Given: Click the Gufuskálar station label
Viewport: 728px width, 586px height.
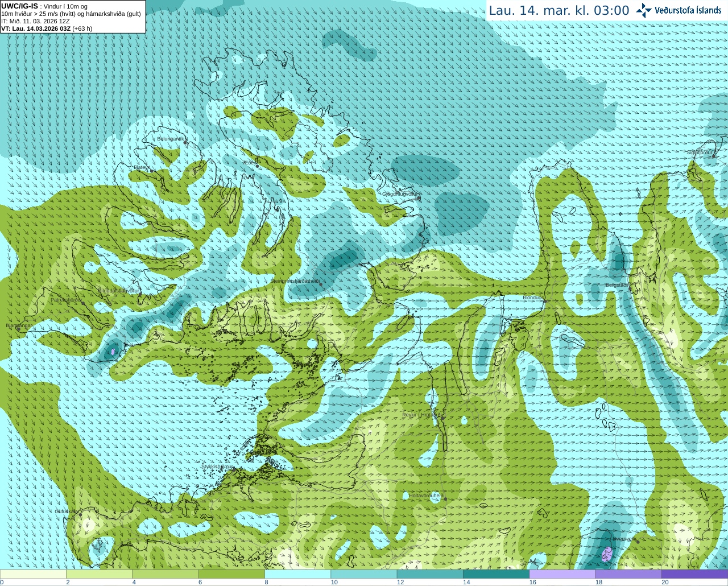Looking at the screenshot, I should (x=66, y=511).
